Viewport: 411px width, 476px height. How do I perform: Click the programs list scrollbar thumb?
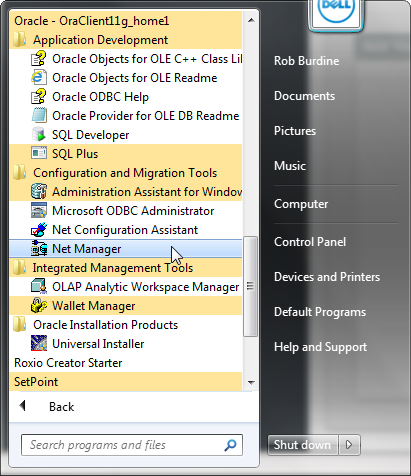250,286
